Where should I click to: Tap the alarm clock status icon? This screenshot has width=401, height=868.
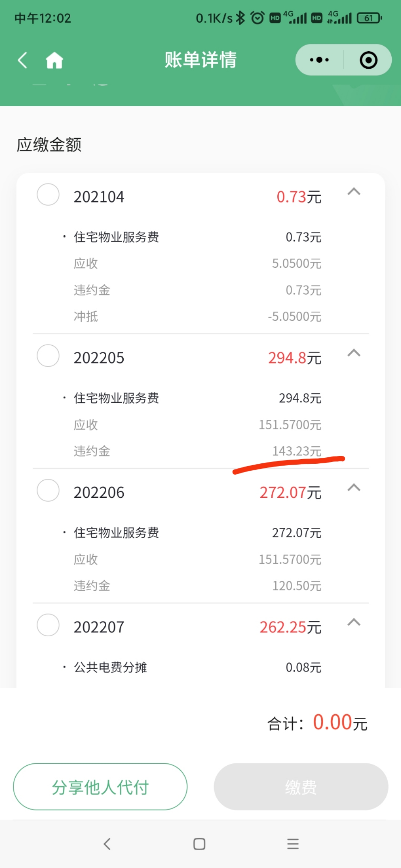tap(257, 18)
